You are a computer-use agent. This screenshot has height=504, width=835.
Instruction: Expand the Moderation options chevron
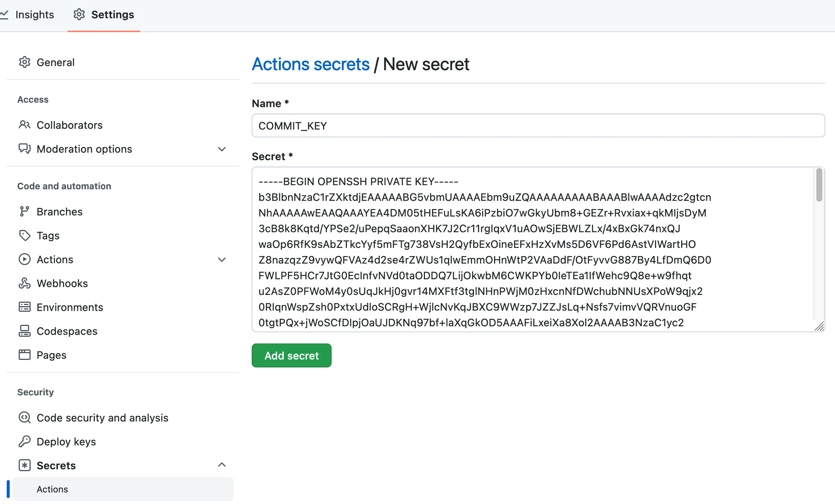(222, 149)
